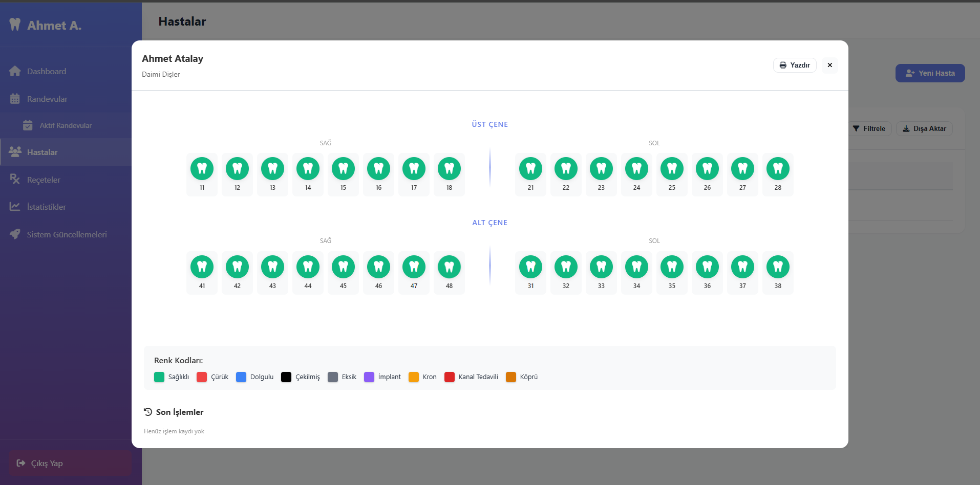
Task: Close the Ahmet Atalay dental dialog
Action: tap(830, 65)
